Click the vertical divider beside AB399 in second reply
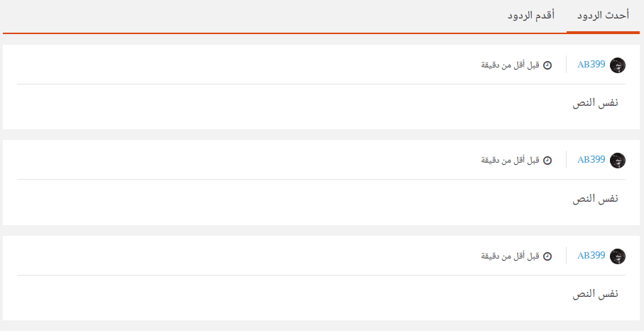This screenshot has width=644, height=331. point(566,161)
